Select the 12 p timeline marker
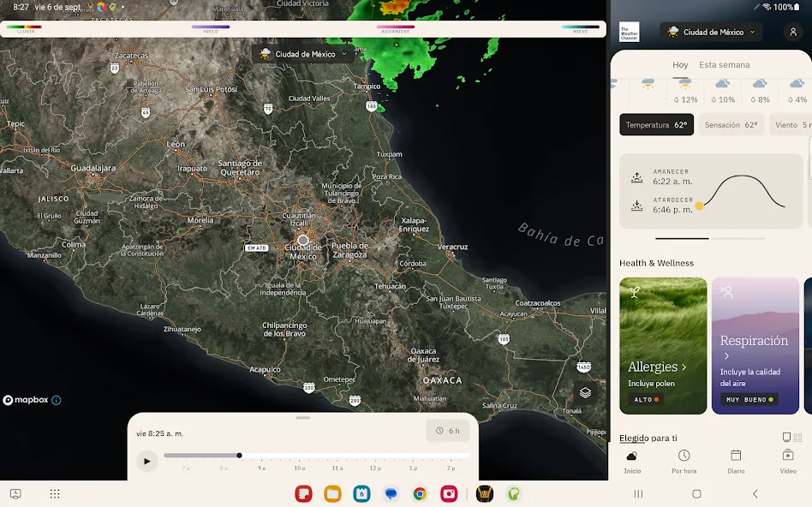The width and height of the screenshot is (812, 507). [375, 468]
